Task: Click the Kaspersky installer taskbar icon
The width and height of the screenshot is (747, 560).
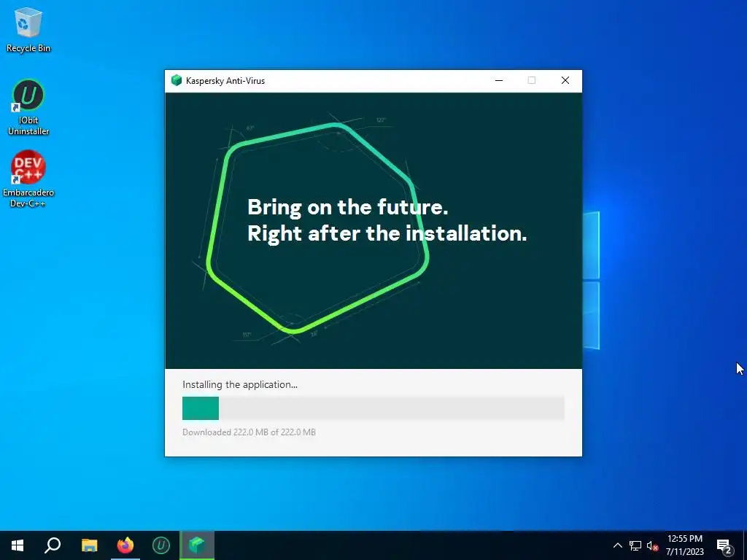Action: (197, 545)
